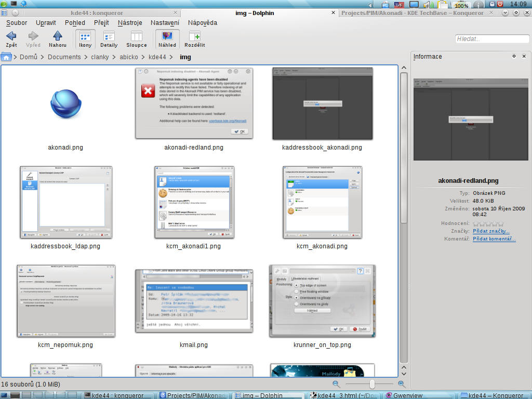Screen dimensions: 532x399
Task: Switch to Ikony view mode
Action: click(85, 39)
